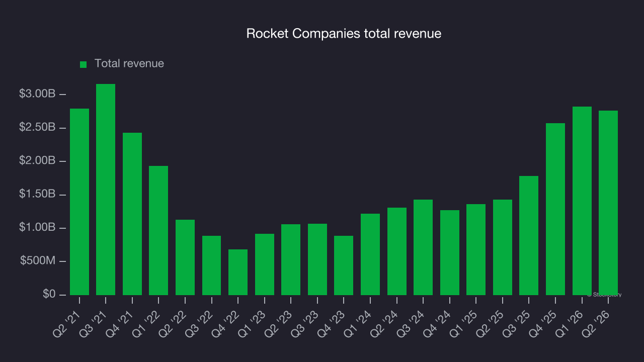Select the Q2 '22 revenue bar

point(185,257)
